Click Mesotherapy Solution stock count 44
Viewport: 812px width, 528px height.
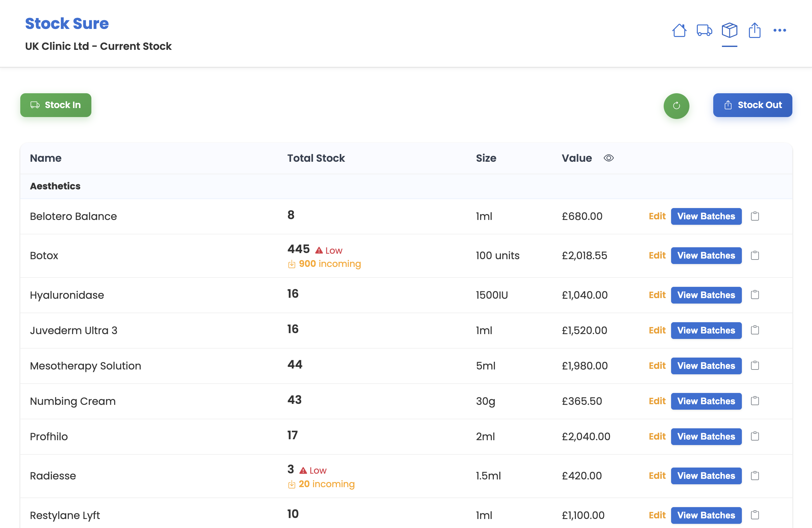[x=295, y=365]
